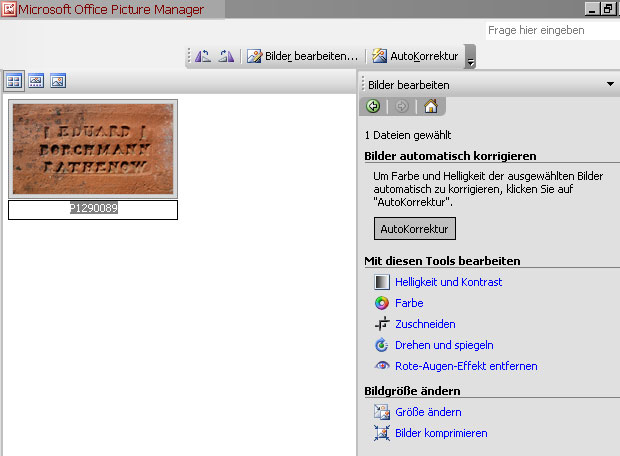Open Größe ändern resize option

click(x=428, y=412)
